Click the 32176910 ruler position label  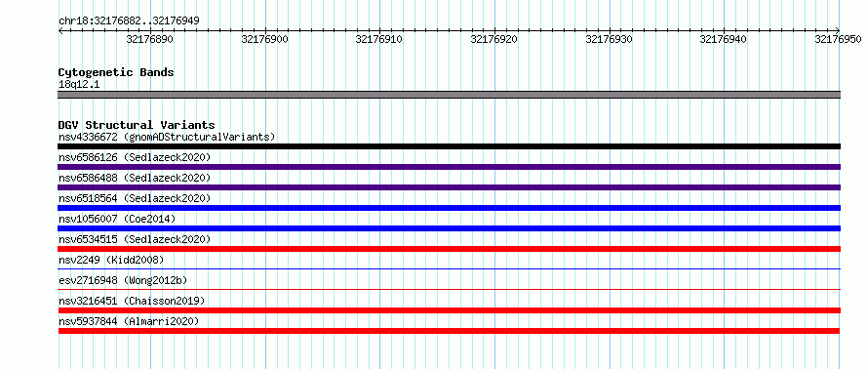(x=379, y=39)
